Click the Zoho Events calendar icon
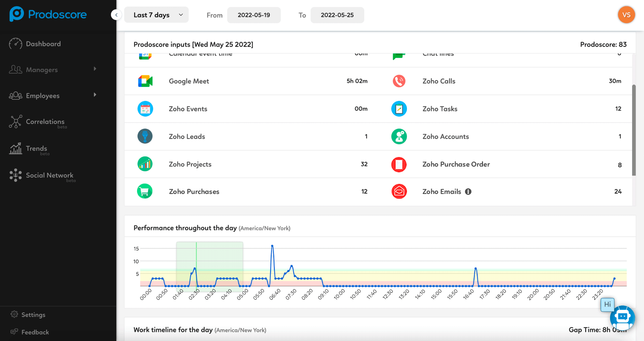Image resolution: width=644 pixels, height=341 pixels. (145, 109)
